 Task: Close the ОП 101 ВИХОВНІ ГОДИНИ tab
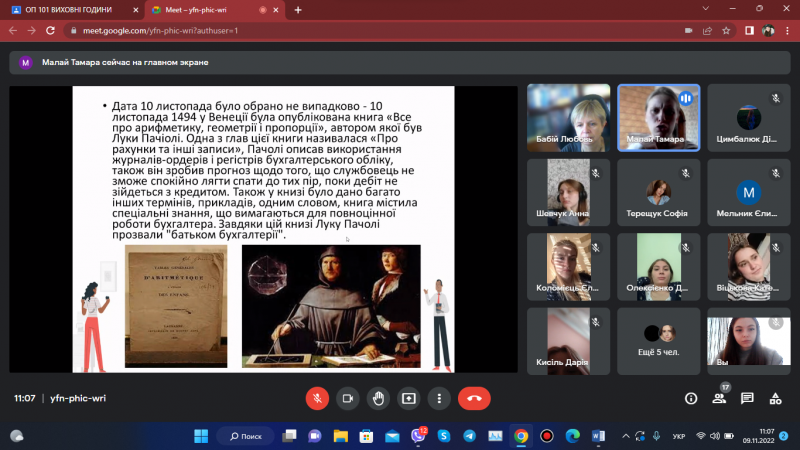coord(136,10)
